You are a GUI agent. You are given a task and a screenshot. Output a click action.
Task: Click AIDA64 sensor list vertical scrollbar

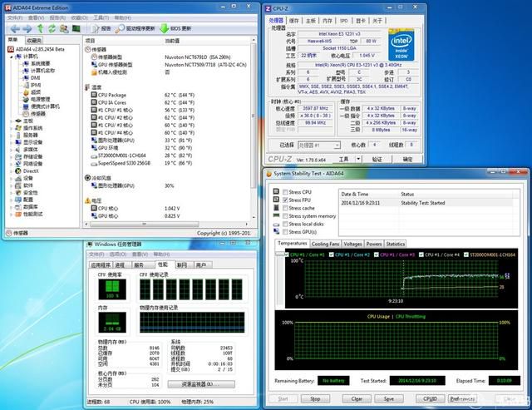pyautogui.click(x=253, y=116)
